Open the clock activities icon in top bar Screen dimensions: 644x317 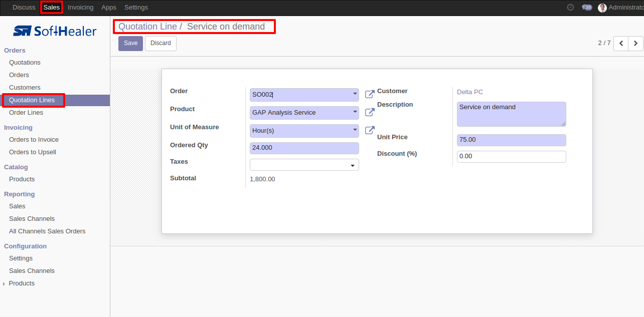click(x=570, y=8)
